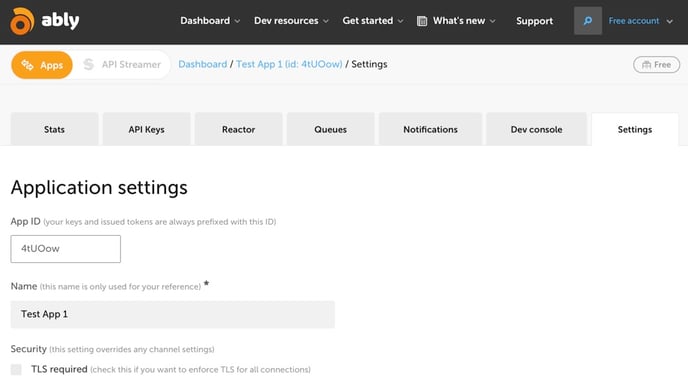The image size is (688, 390).
Task: Go to Support page
Action: point(534,21)
